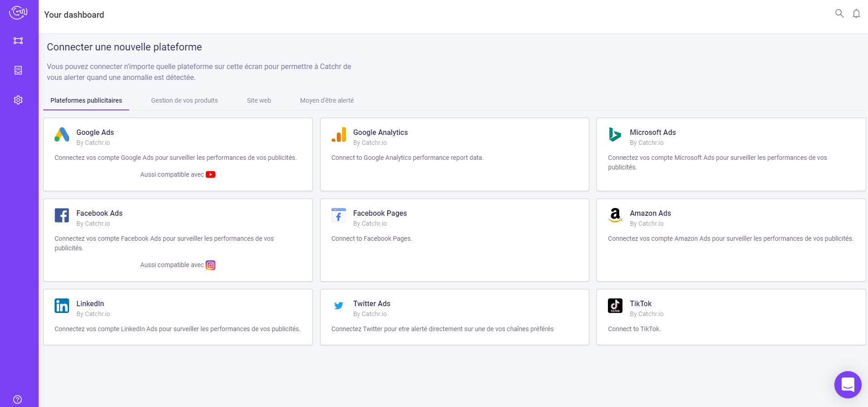Click the TikTok logo

615,306
